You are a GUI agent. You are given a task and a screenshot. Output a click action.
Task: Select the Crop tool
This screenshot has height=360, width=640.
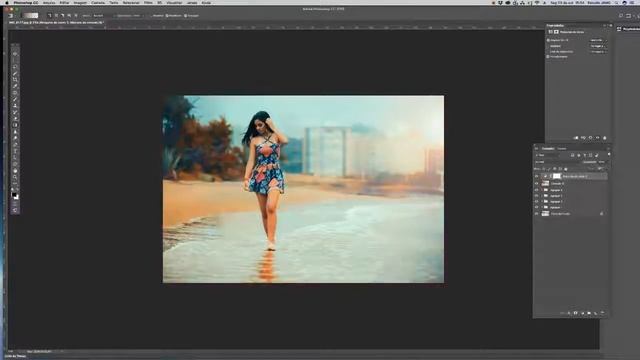(15, 80)
